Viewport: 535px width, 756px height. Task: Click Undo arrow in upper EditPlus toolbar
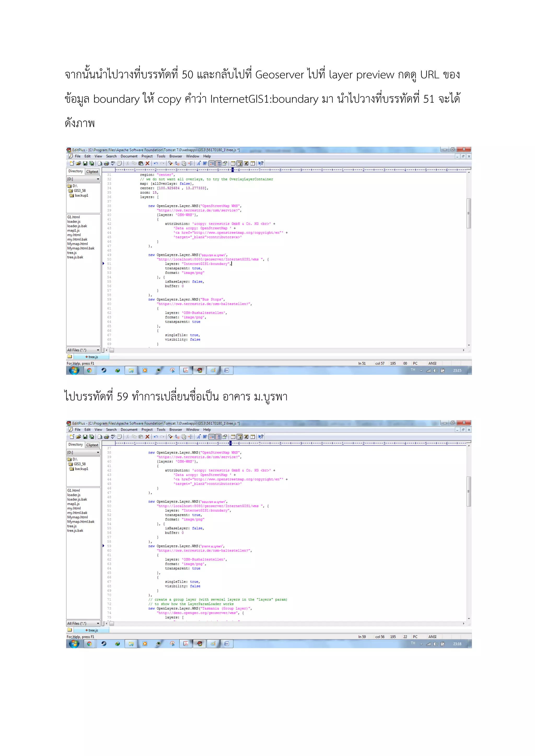(156, 163)
